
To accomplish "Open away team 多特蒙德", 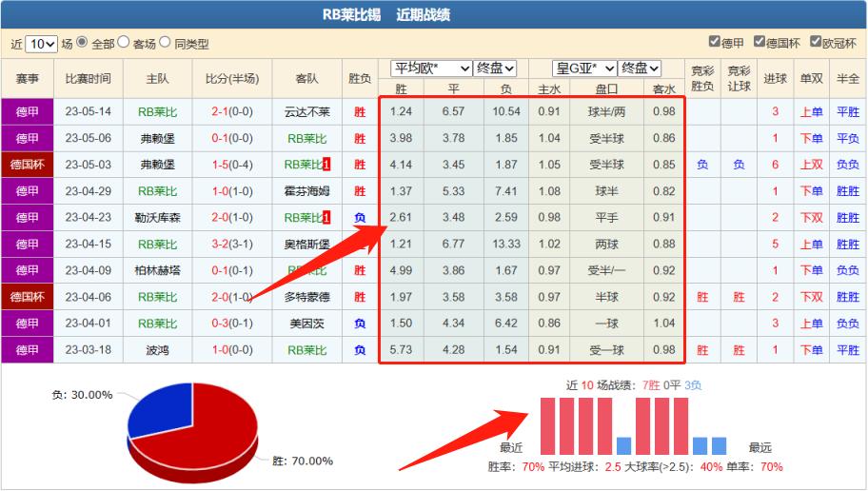I will (306, 297).
